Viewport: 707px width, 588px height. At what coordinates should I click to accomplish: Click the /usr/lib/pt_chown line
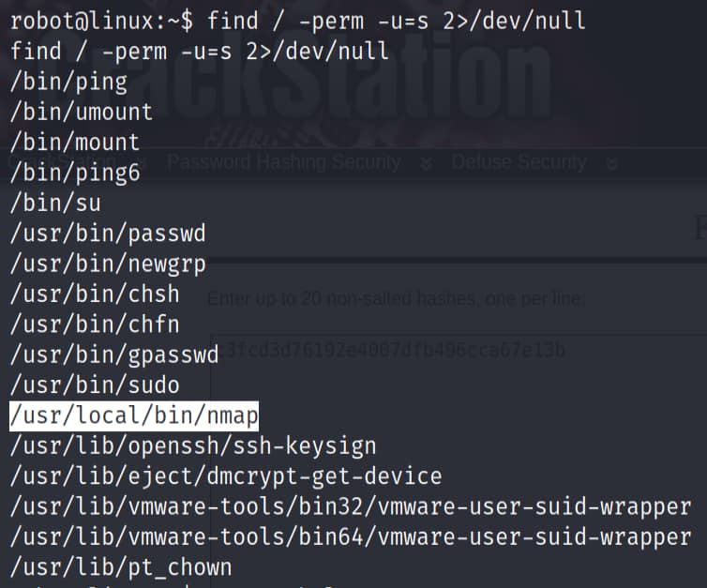[121, 566]
